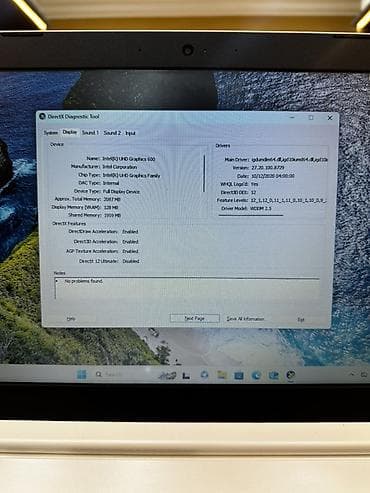Click the Direct3D Acceleration Enabled value
The height and width of the screenshot is (493, 370).
130,241
